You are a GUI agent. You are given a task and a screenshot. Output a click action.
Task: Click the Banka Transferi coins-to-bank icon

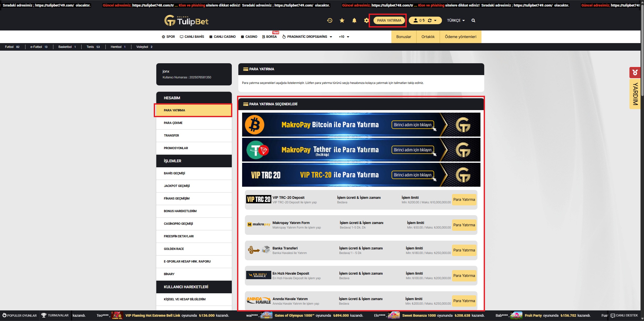click(259, 250)
